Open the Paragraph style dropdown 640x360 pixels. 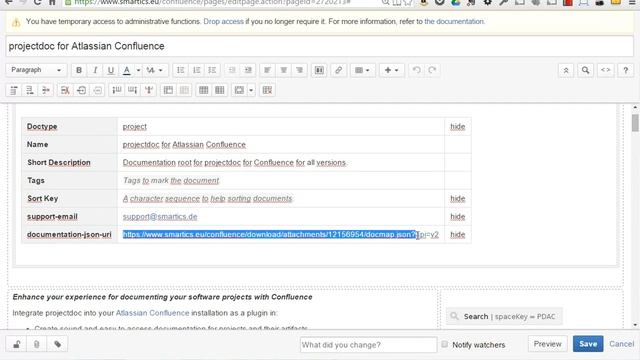tap(36, 70)
